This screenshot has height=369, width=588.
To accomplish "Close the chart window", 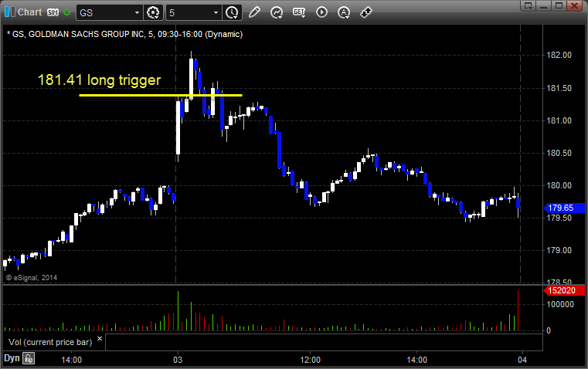I will pyautogui.click(x=574, y=5).
